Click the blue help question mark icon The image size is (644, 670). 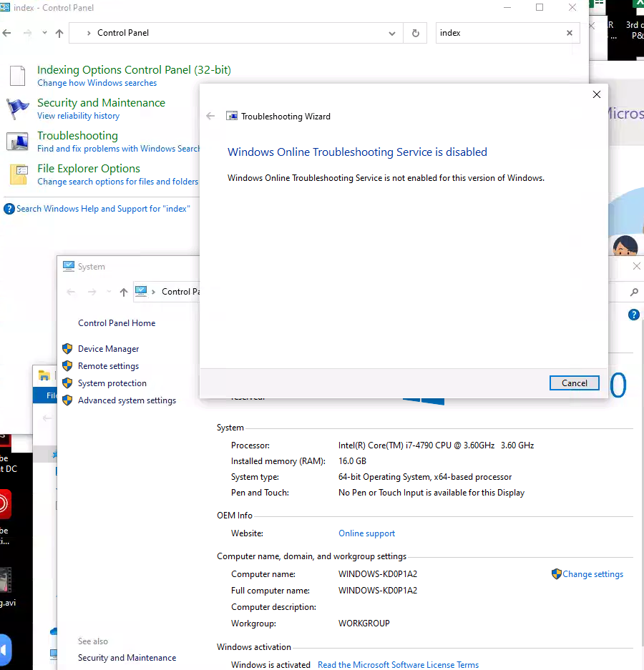9,209
